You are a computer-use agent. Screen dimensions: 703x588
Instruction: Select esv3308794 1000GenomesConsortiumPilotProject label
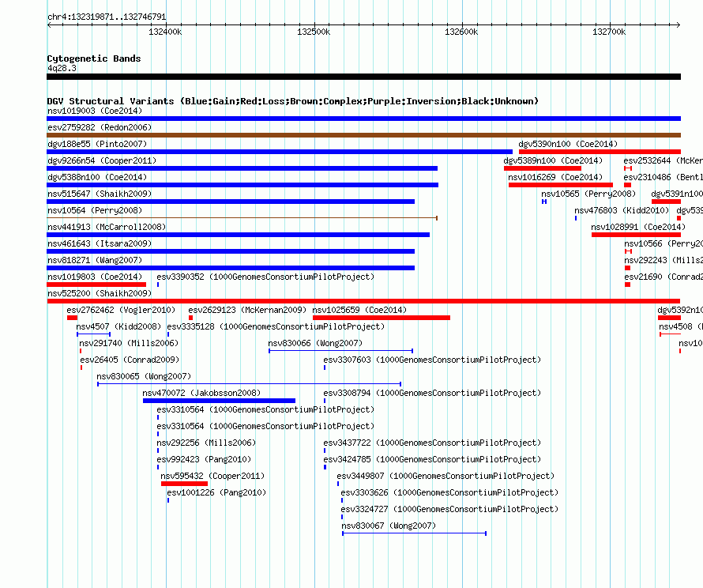click(x=432, y=393)
